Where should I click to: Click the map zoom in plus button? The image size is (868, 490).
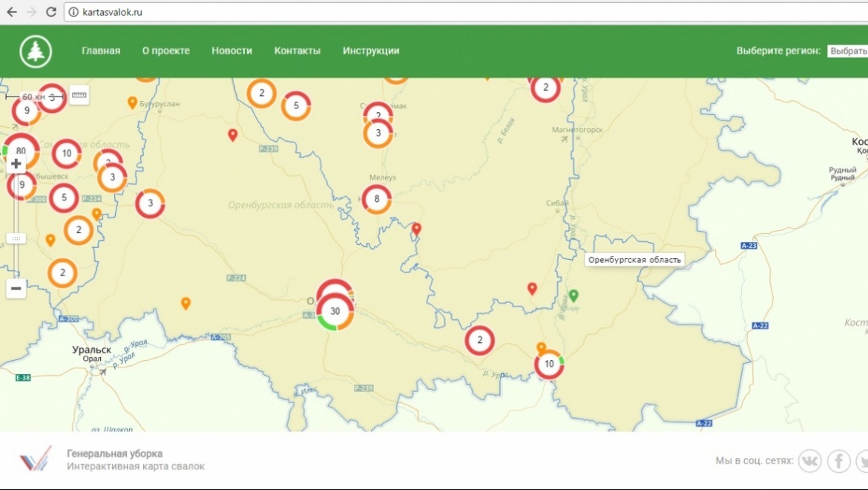click(16, 164)
